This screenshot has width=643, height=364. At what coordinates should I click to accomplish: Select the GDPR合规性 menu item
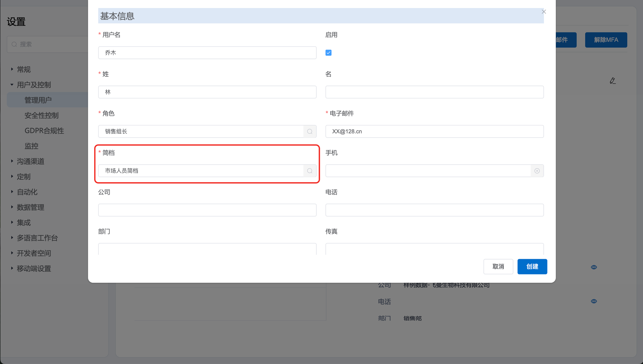click(x=44, y=131)
